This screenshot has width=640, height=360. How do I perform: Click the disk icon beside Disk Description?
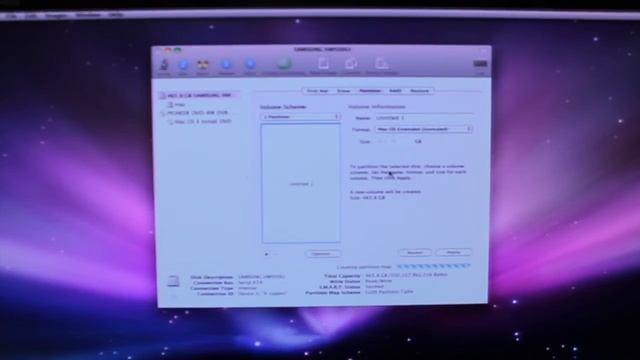(x=173, y=281)
